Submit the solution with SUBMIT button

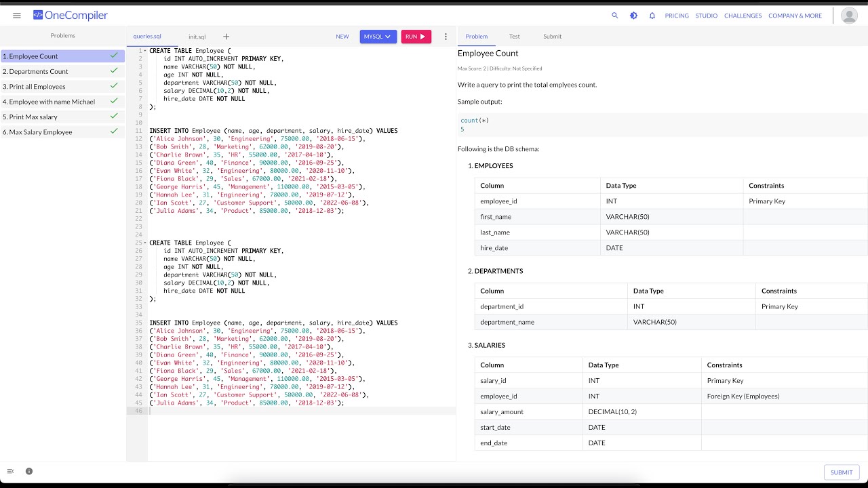(842, 472)
